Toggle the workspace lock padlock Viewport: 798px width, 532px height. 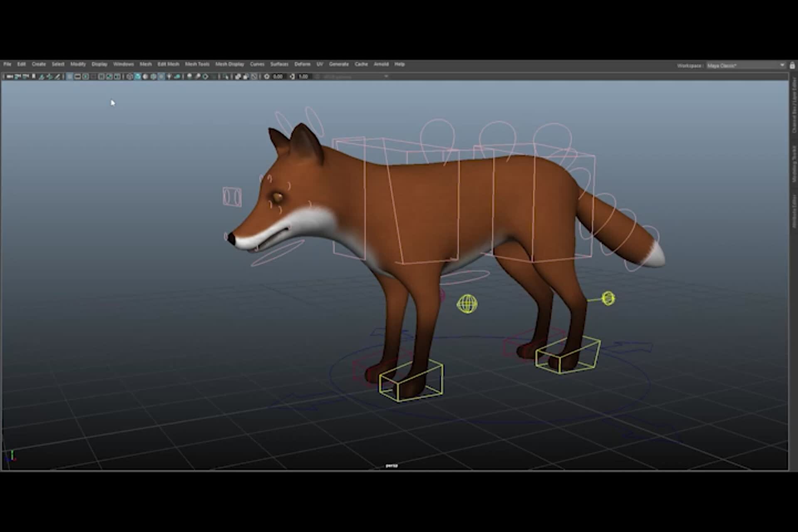(792, 66)
